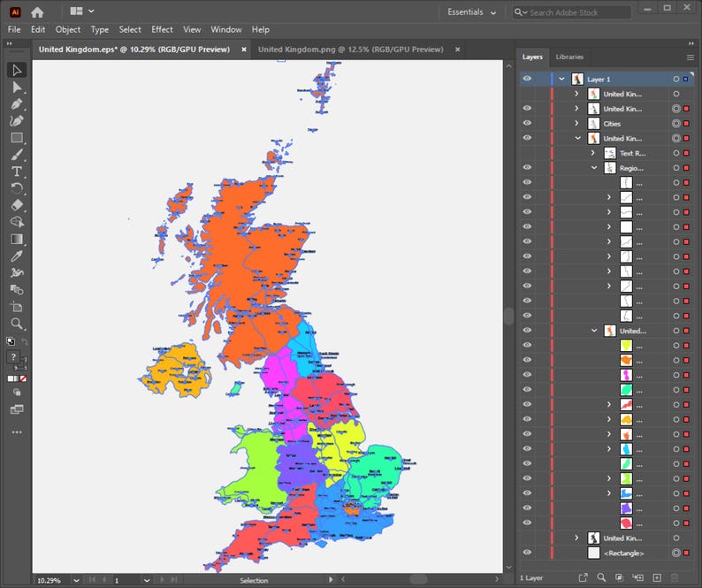Change Screen Mode icon in toolbar
This screenshot has width=702, height=588.
17,409
